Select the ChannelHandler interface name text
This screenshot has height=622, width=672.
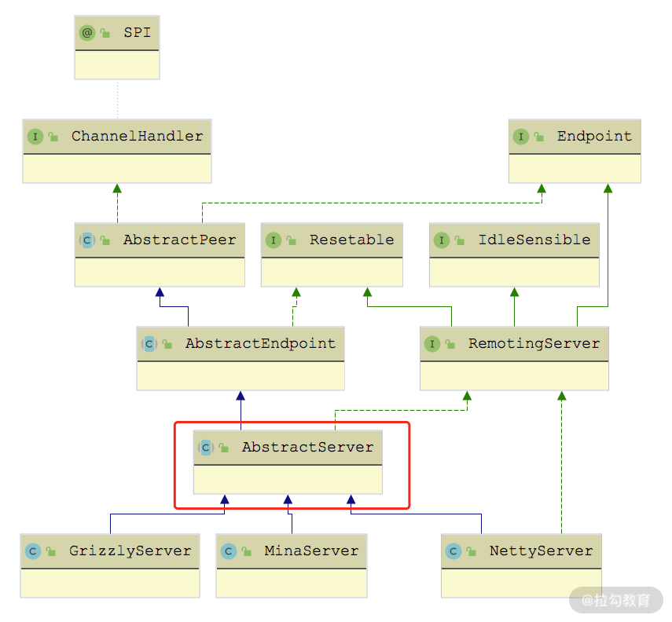pyautogui.click(x=137, y=137)
